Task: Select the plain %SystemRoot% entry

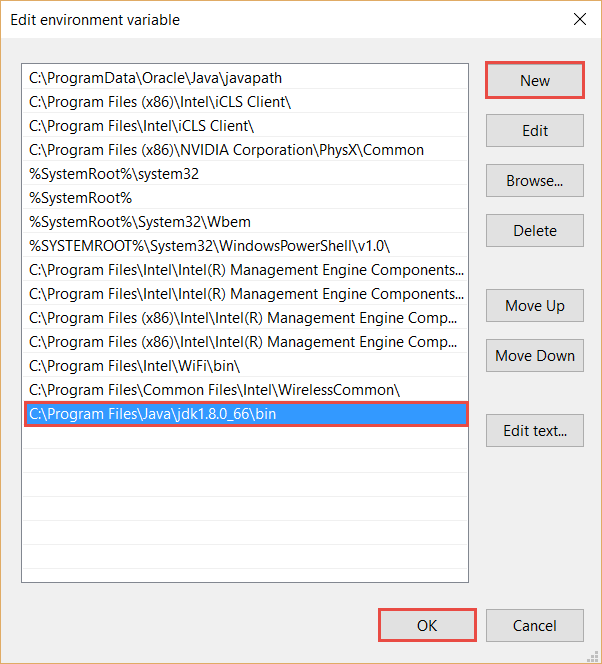Action: tap(245, 198)
